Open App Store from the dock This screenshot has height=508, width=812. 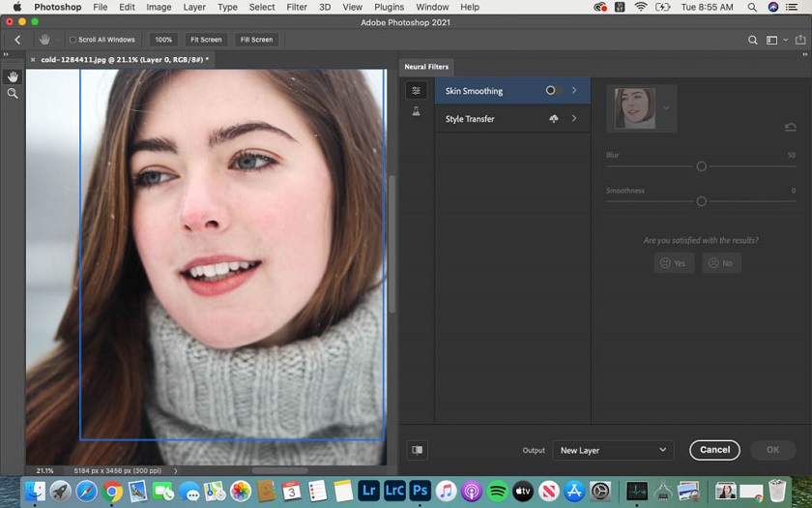pyautogui.click(x=574, y=491)
